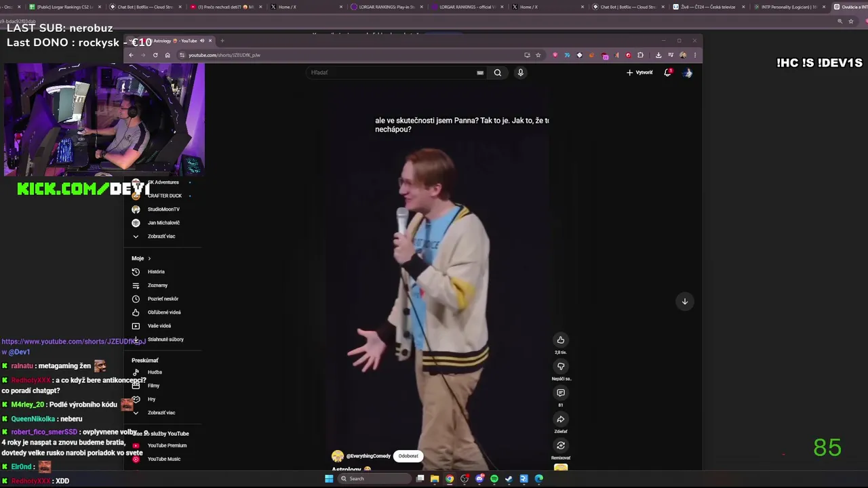Open Microsoft Edge from taskbar

[x=539, y=479]
